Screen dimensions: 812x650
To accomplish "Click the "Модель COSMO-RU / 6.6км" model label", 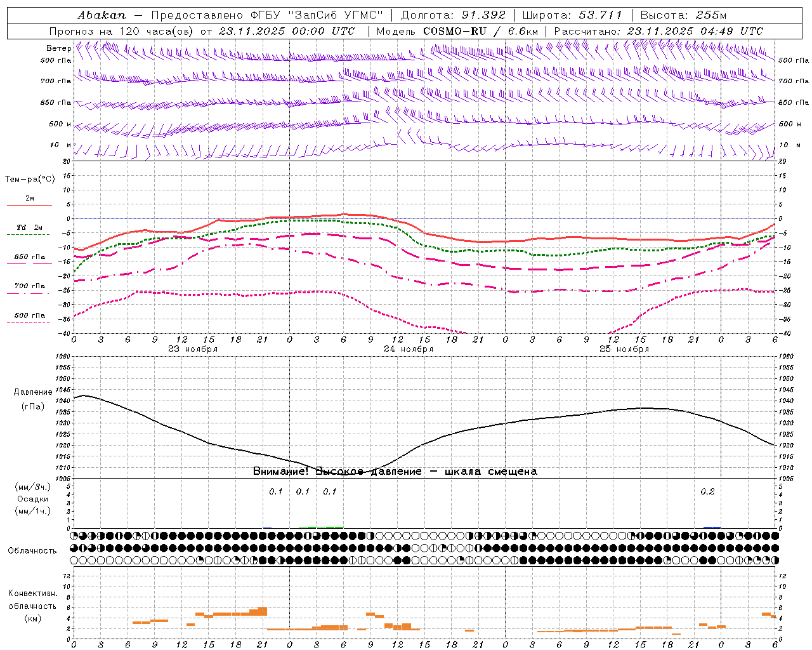I will [457, 30].
